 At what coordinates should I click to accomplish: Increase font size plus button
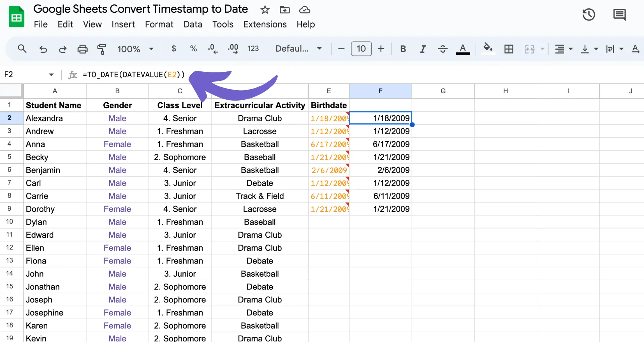(381, 49)
